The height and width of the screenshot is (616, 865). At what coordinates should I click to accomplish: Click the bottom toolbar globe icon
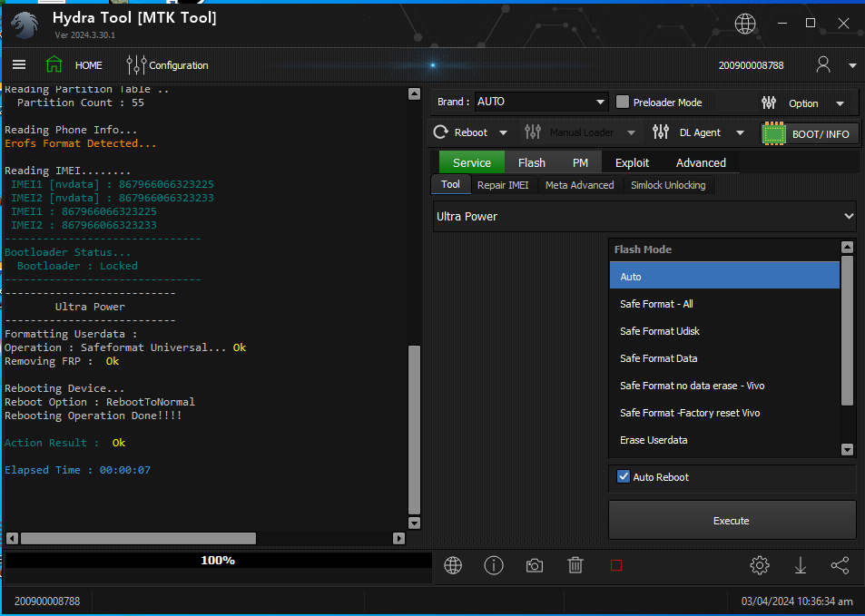[453, 565]
